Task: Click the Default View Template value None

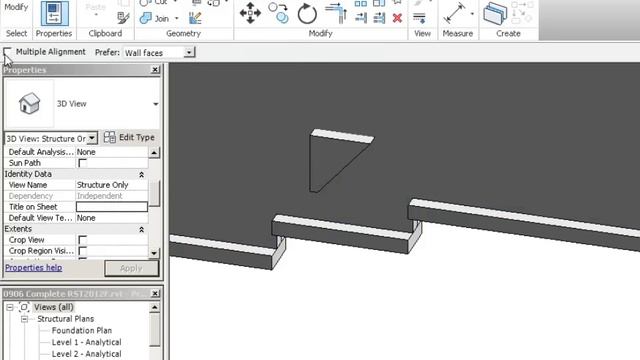Action: [x=86, y=218]
